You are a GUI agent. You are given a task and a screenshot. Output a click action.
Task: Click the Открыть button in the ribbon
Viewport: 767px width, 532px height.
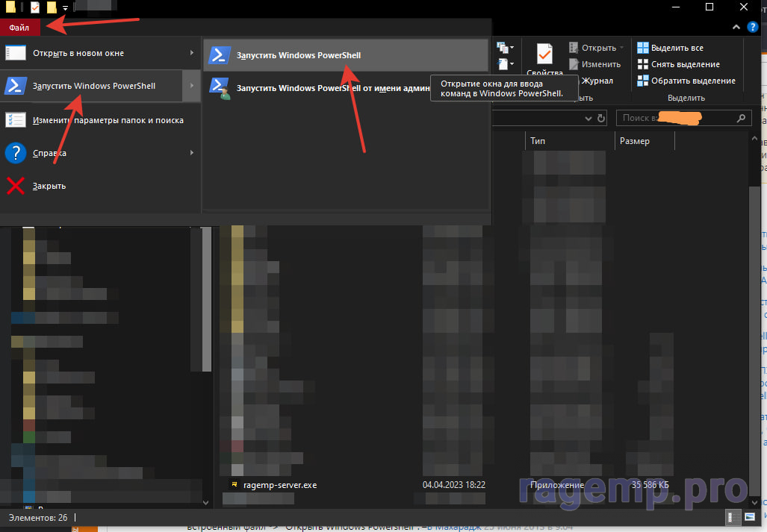(593, 48)
